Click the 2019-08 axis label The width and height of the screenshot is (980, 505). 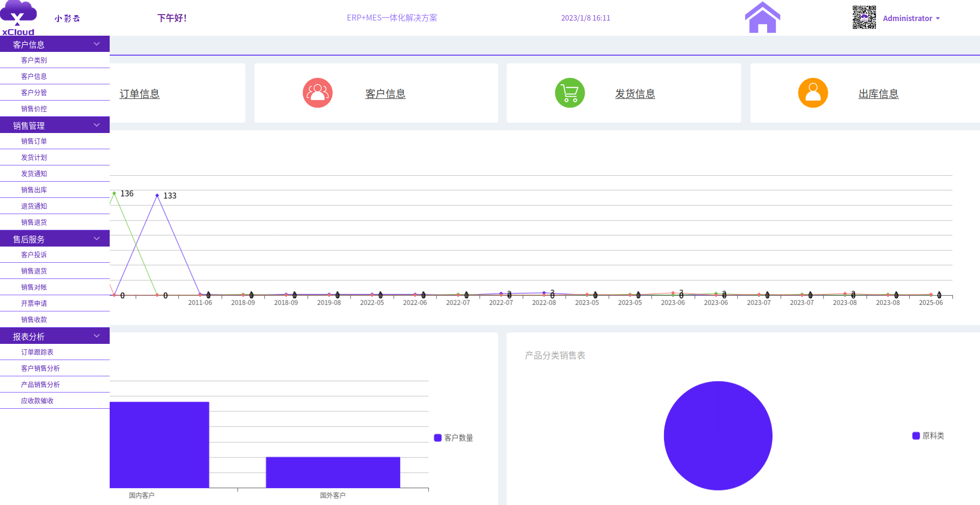tap(329, 303)
